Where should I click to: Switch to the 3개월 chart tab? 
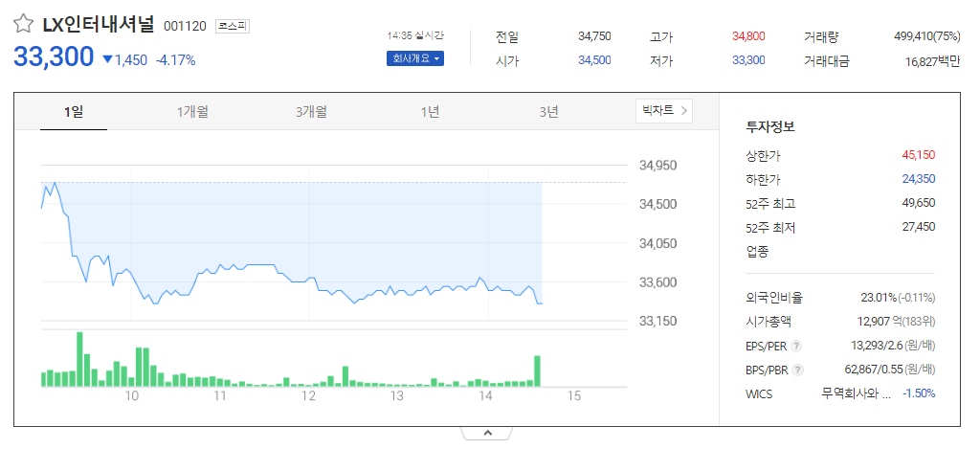[311, 112]
